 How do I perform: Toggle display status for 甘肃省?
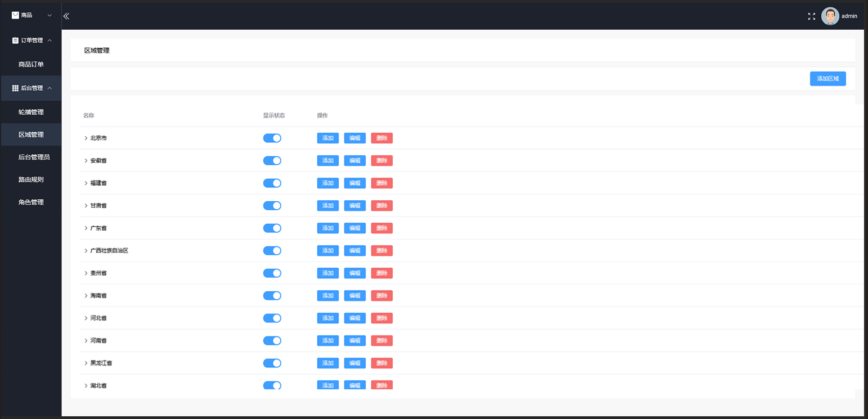pos(272,205)
